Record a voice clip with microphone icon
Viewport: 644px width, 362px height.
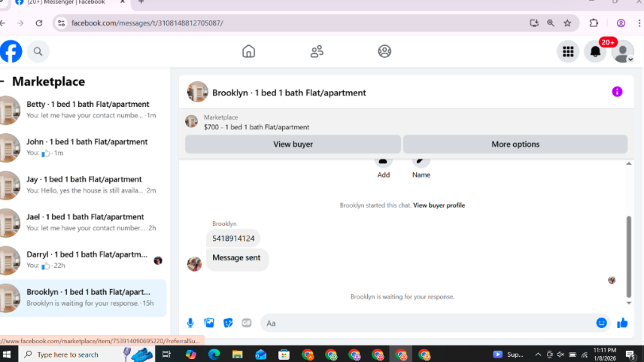tap(190, 323)
